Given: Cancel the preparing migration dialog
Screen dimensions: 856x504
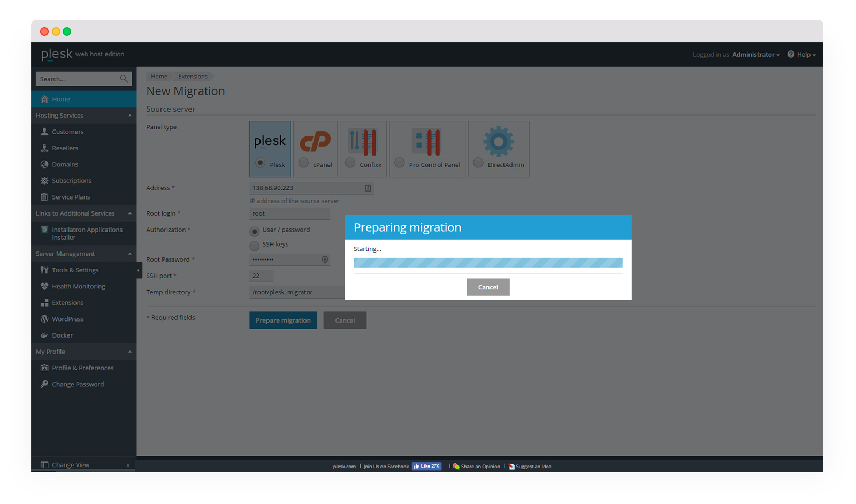Looking at the screenshot, I should (x=487, y=287).
